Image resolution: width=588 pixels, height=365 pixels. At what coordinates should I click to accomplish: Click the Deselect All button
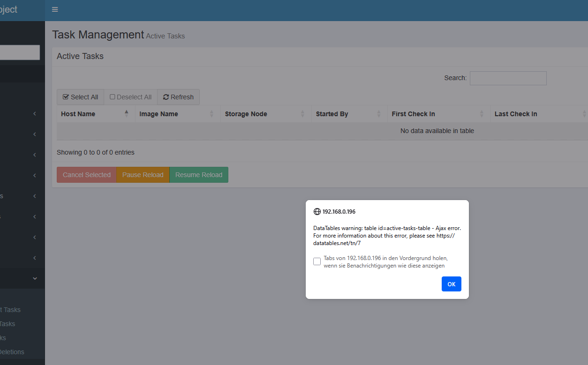coord(130,97)
